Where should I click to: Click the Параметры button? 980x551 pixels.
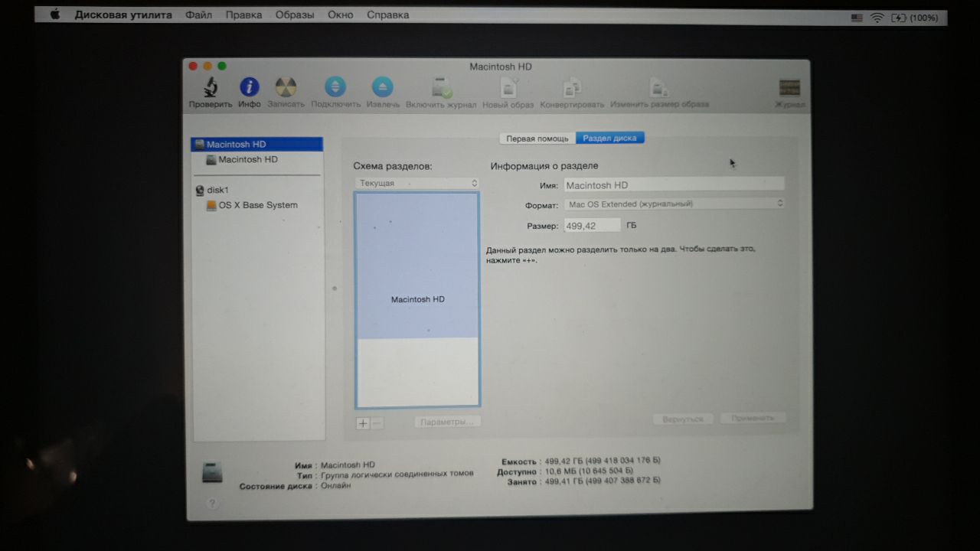448,422
